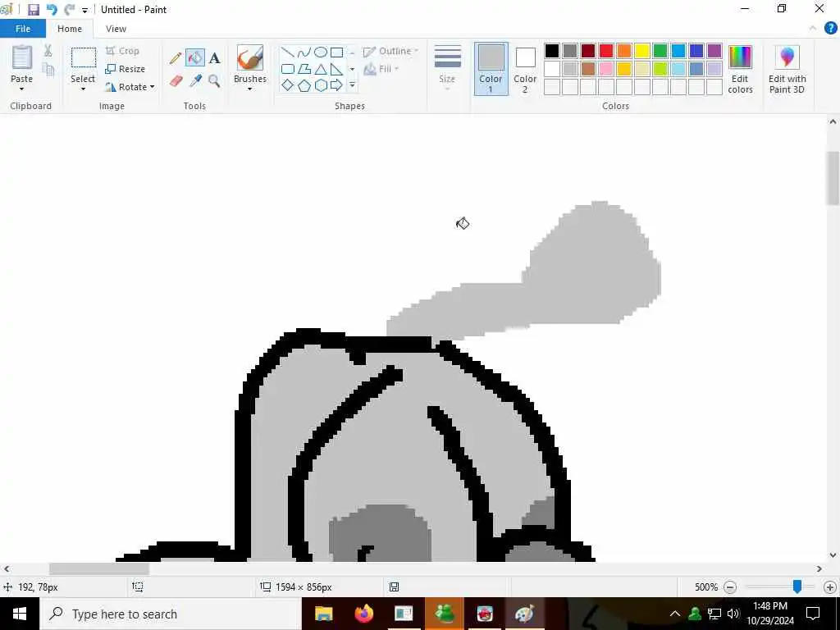The height and width of the screenshot is (630, 840).
Task: Click the Resize button
Action: (125, 69)
